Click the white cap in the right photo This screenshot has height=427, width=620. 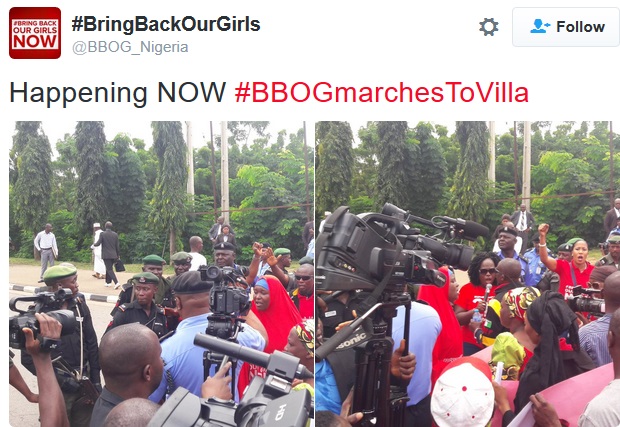463,393
